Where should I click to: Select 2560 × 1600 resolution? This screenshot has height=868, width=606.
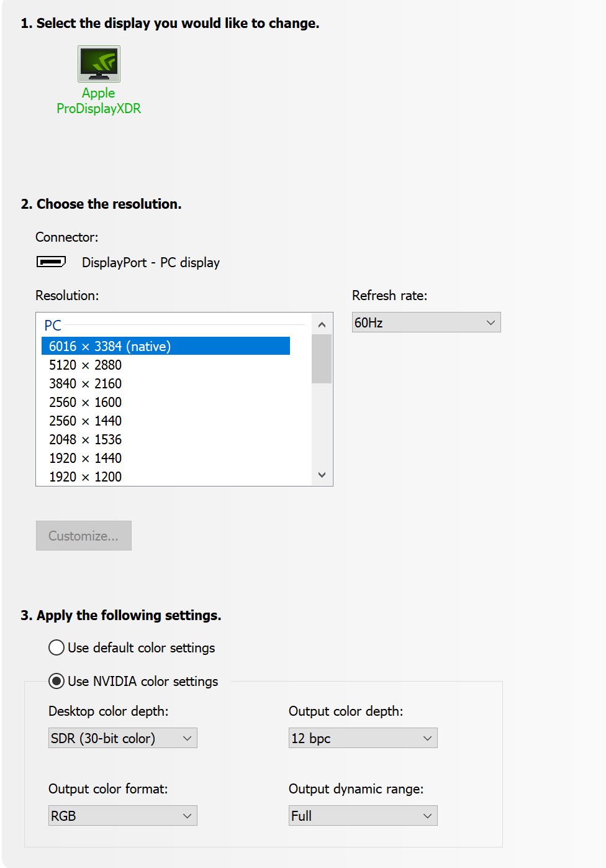click(86, 402)
